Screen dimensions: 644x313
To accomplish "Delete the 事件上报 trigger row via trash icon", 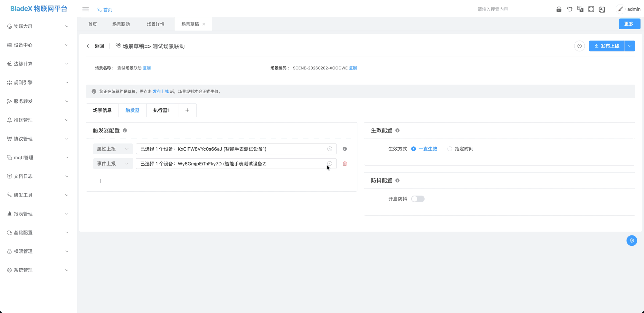I will pos(345,163).
